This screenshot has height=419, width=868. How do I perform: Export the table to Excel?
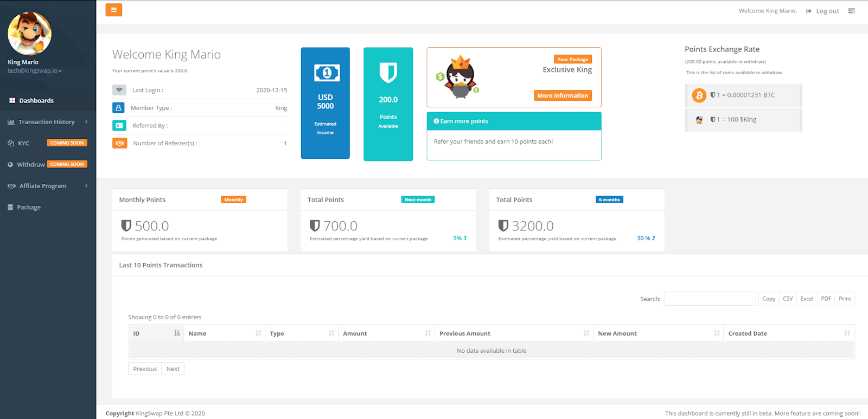click(807, 299)
